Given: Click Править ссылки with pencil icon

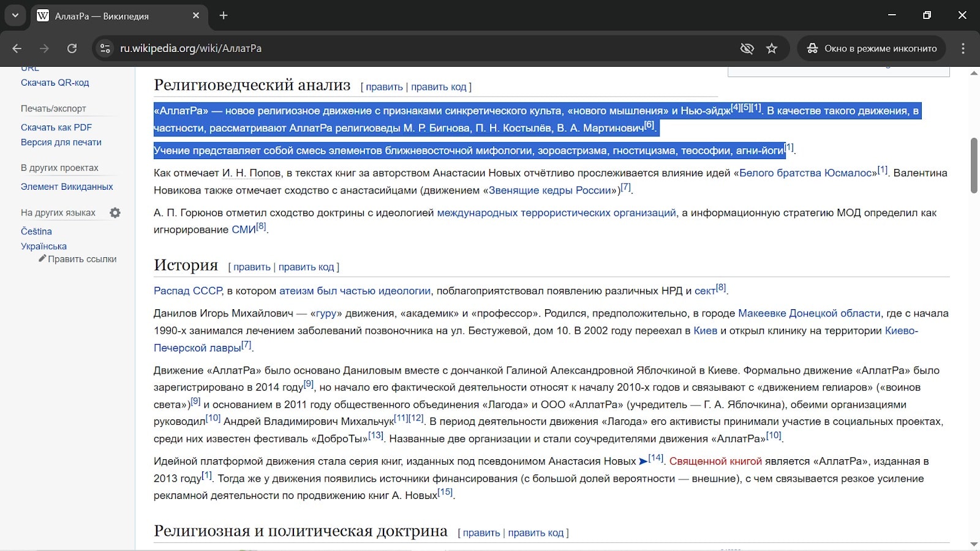Looking at the screenshot, I should coord(78,259).
